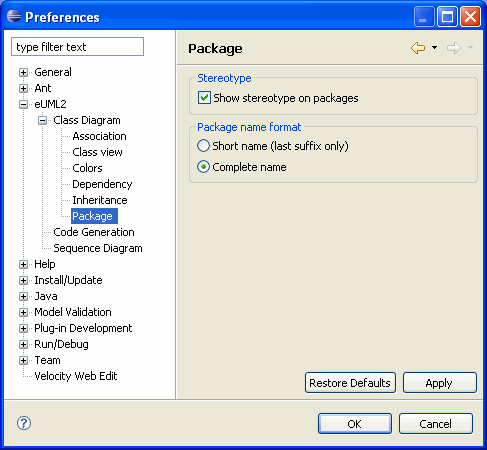The width and height of the screenshot is (487, 450).
Task: Collapse the Class Diagram node
Action: pos(42,120)
